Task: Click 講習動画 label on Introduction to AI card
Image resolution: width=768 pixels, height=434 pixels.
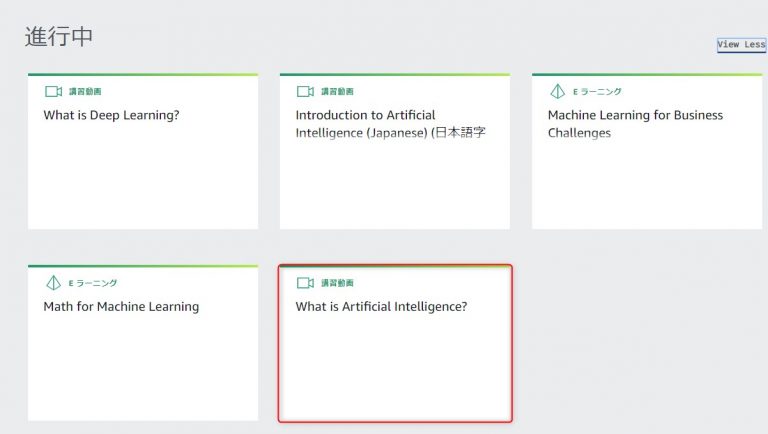Action: point(337,92)
